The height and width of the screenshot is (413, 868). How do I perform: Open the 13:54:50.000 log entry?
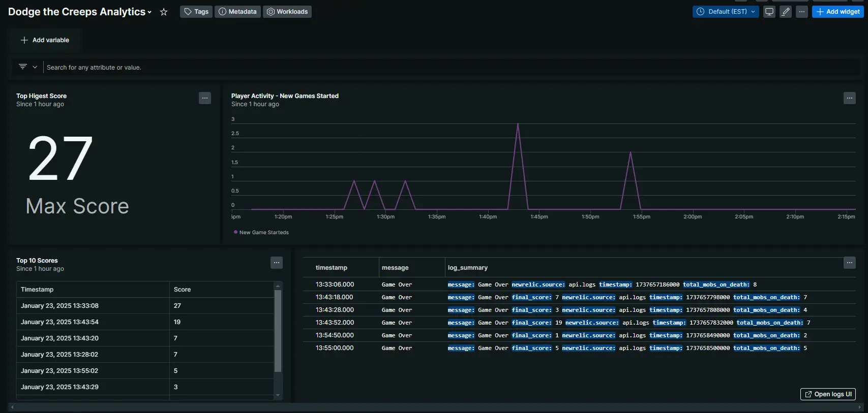579,335
